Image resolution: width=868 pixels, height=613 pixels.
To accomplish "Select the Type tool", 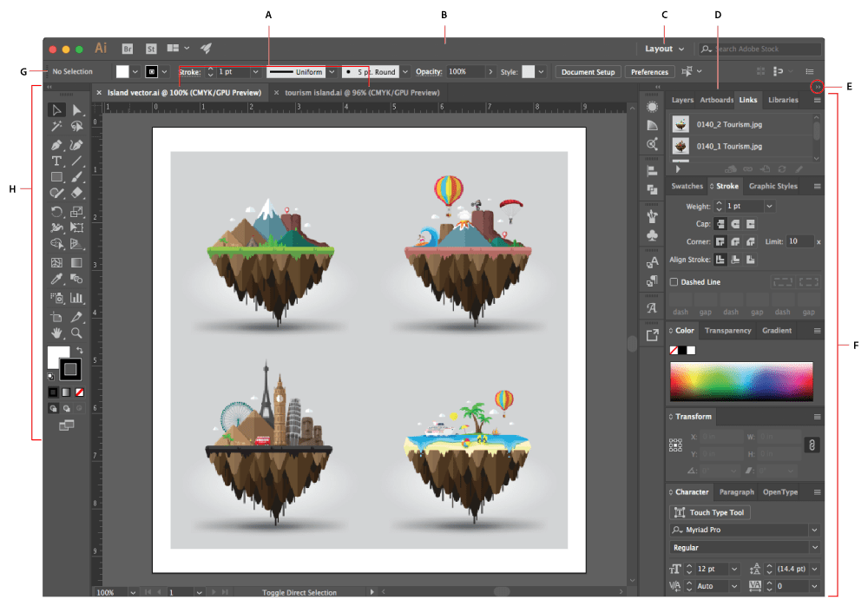I will tap(57, 161).
